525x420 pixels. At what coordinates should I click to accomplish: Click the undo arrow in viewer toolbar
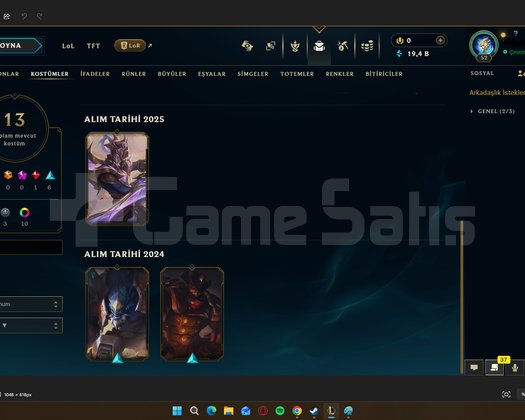click(x=24, y=16)
